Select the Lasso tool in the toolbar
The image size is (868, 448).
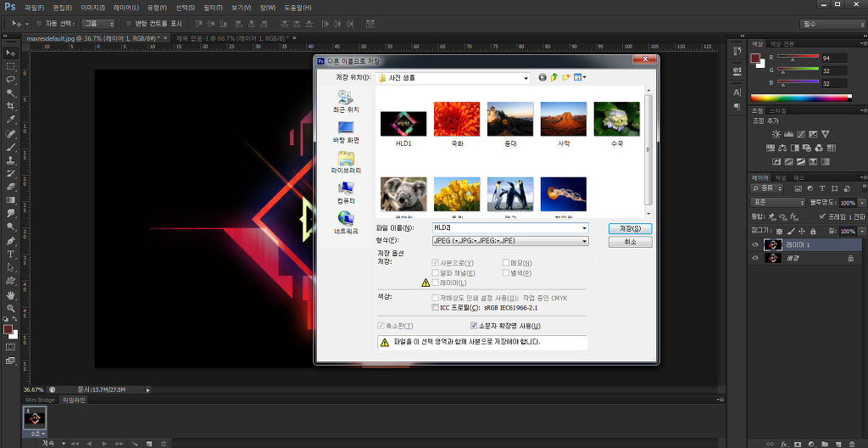point(11,79)
